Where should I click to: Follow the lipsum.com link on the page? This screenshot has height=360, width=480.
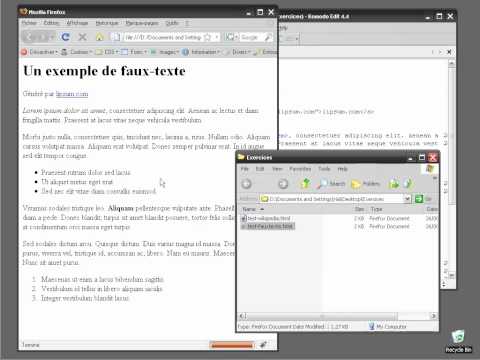(x=72, y=94)
